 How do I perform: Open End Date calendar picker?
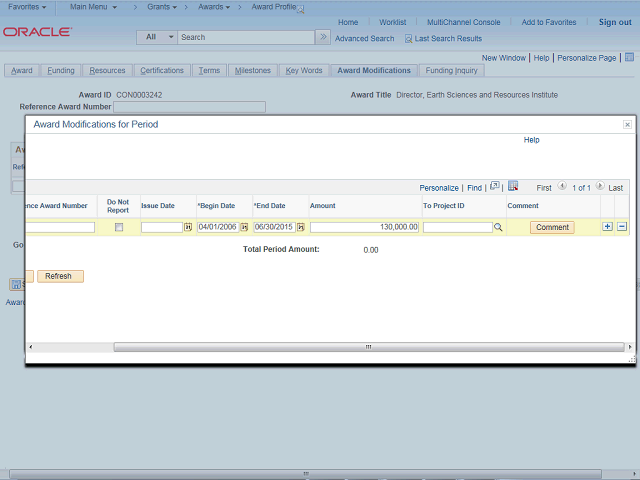point(301,227)
